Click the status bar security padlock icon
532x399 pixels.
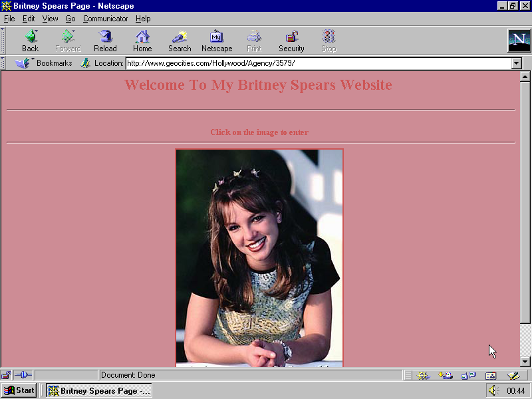(x=6, y=375)
